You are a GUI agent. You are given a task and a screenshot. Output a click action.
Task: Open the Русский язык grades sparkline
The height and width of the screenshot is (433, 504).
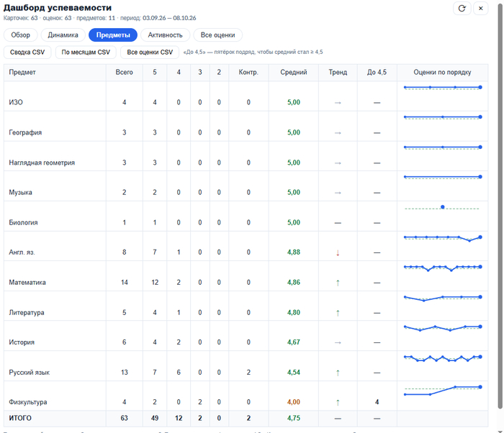(x=443, y=358)
